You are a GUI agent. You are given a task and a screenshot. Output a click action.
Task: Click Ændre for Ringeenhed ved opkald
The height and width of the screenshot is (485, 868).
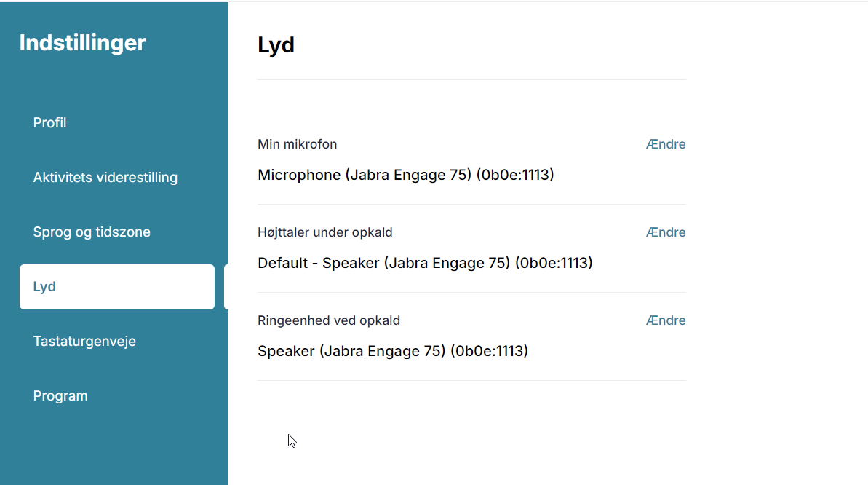tap(666, 320)
